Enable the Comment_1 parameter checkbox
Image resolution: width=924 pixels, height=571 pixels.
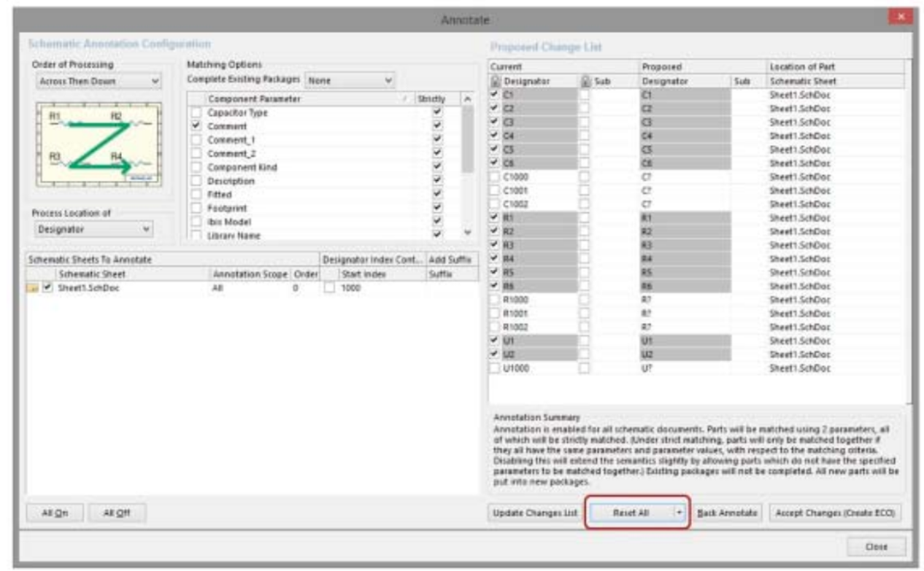195,140
